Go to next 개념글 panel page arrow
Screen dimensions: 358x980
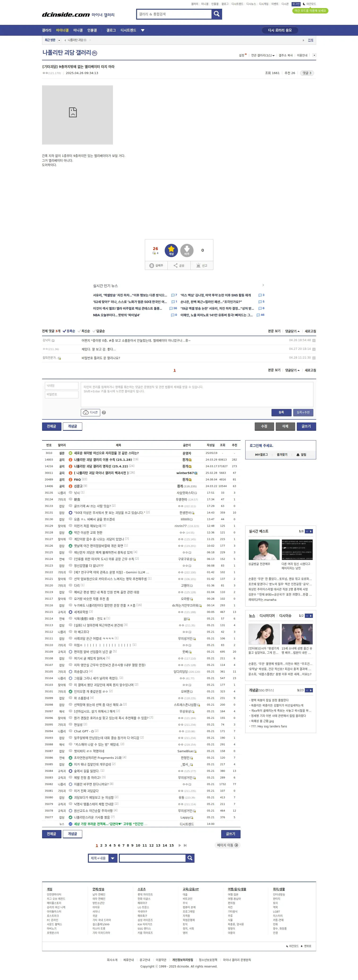[311, 690]
